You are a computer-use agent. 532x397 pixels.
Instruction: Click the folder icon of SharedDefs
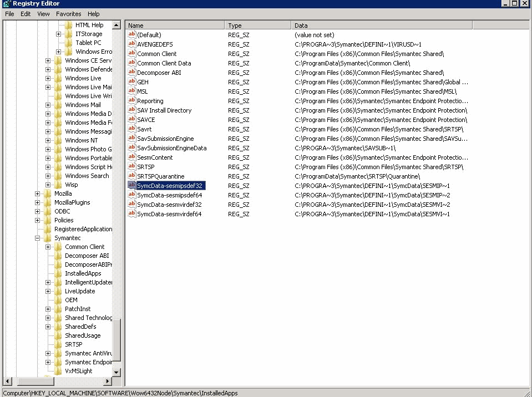[x=58, y=327]
